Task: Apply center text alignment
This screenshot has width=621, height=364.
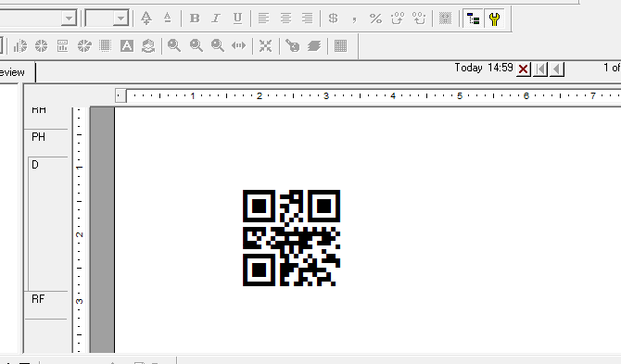Action: click(285, 19)
